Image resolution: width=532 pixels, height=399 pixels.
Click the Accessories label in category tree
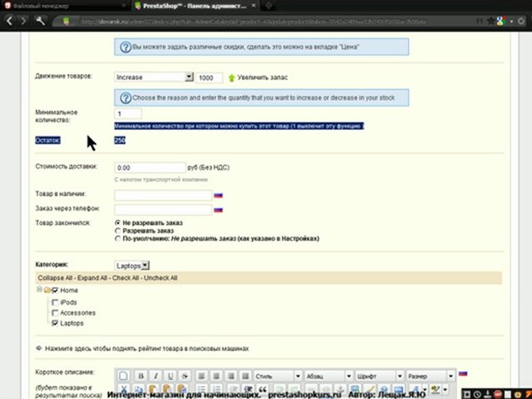click(78, 313)
